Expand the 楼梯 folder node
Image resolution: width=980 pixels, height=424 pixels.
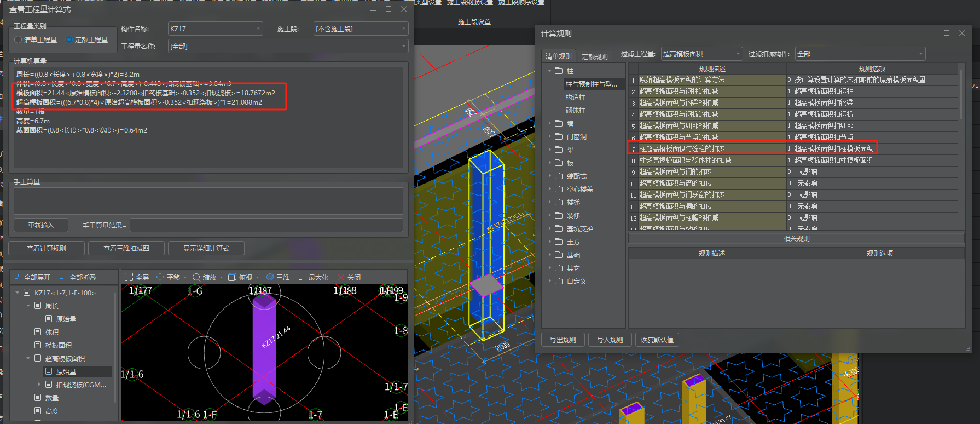(x=549, y=202)
